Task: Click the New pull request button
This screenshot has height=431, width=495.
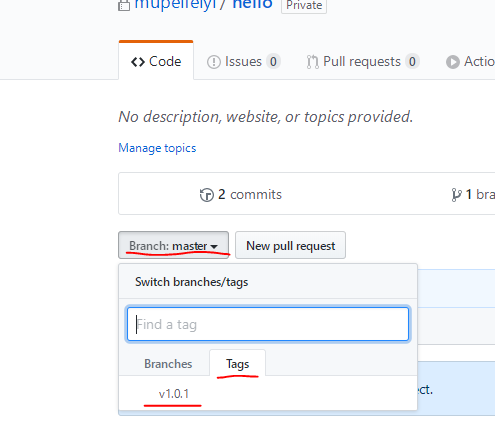Action: 290,245
